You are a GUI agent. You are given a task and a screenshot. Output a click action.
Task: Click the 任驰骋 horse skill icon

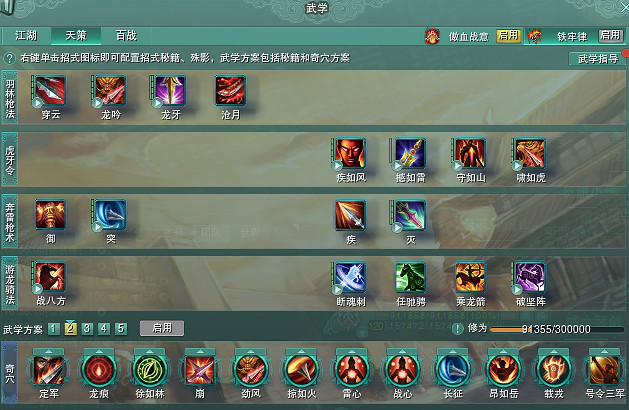[x=410, y=277]
